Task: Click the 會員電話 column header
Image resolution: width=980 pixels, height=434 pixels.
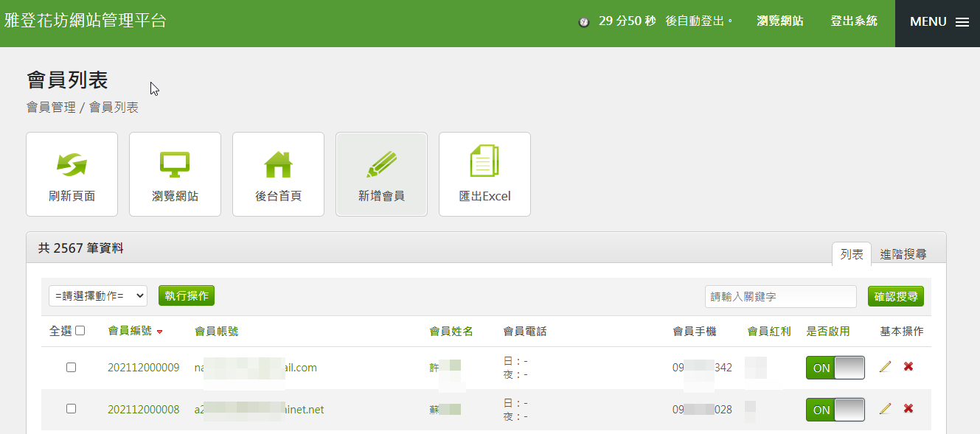Action: tap(525, 332)
